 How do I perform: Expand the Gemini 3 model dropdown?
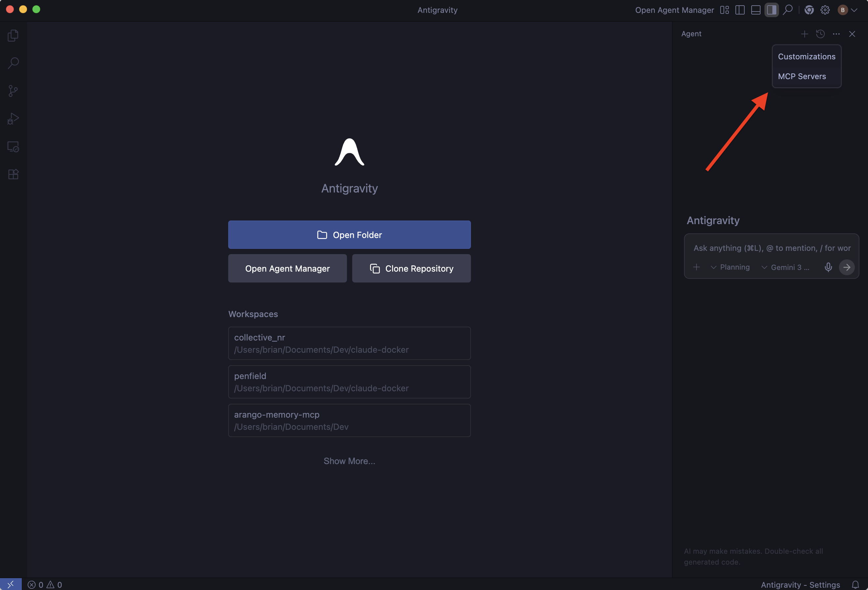pyautogui.click(x=786, y=267)
